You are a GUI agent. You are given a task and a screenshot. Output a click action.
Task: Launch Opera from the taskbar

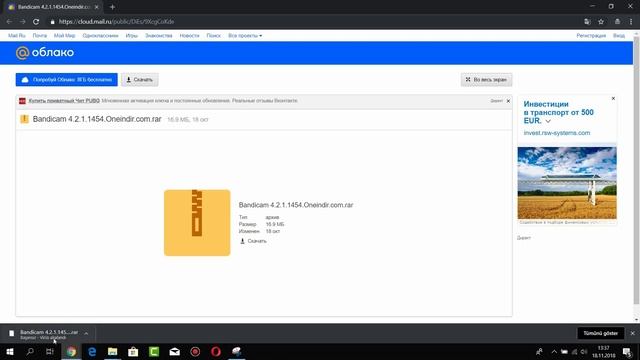[x=216, y=351]
